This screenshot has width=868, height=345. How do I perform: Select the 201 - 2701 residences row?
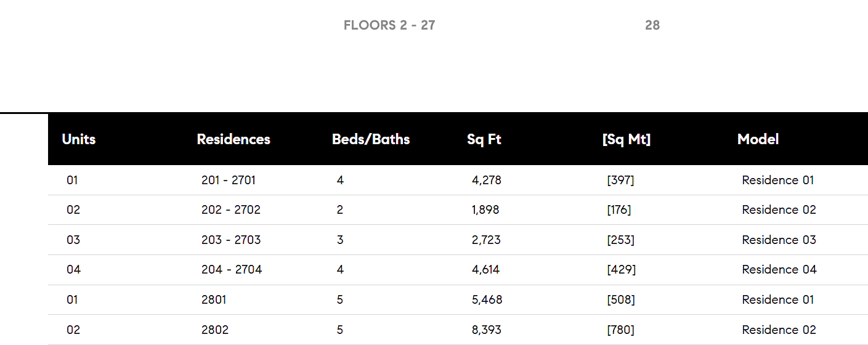pyautogui.click(x=458, y=181)
